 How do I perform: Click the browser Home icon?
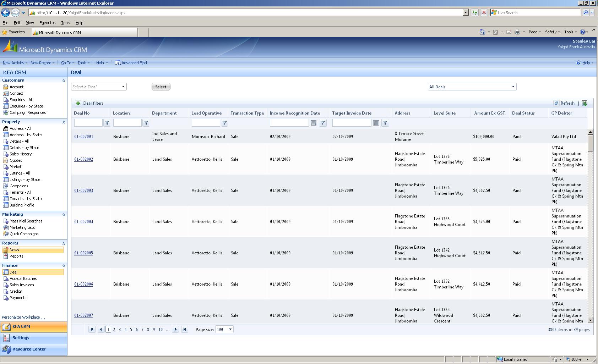click(x=482, y=32)
